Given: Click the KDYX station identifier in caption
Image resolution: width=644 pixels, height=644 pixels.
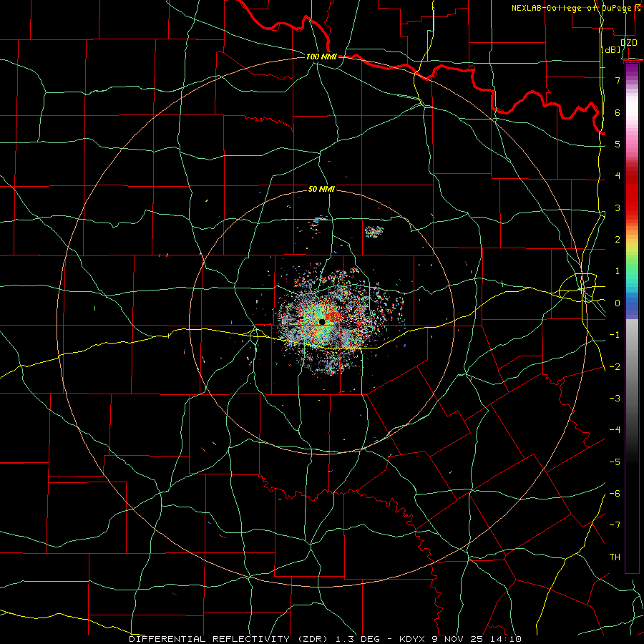Looking at the screenshot, I should click(413, 639).
